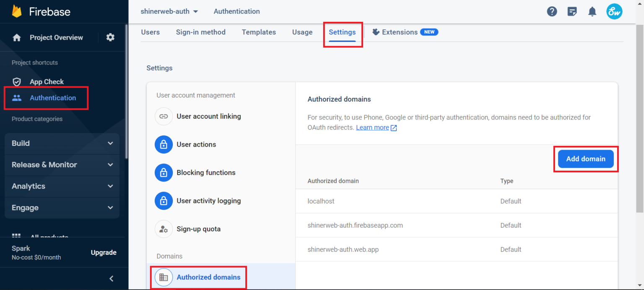Select the User account linking settings icon
The width and height of the screenshot is (644, 290).
click(x=164, y=116)
